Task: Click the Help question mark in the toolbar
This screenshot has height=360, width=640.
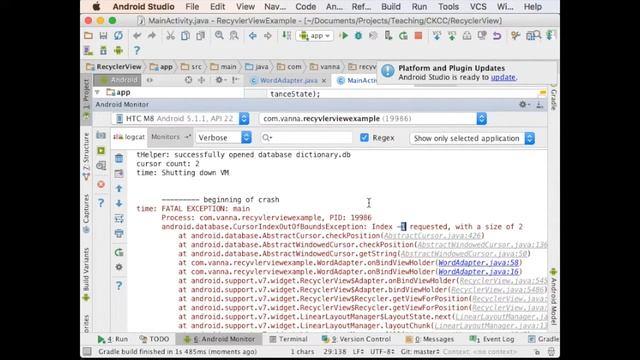Action: pos(137,51)
